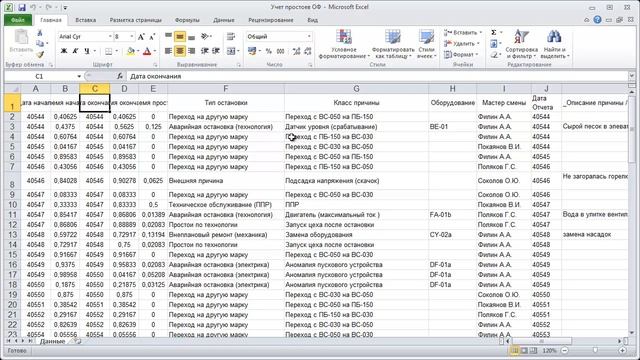Click the Вставить cells button
The height and width of the screenshot is (360, 640).
tap(463, 32)
